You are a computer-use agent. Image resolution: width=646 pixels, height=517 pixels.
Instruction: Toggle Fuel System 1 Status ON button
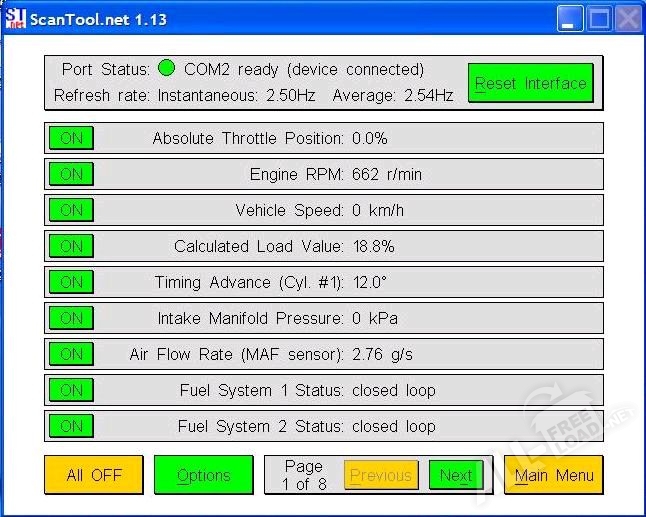tap(71, 390)
